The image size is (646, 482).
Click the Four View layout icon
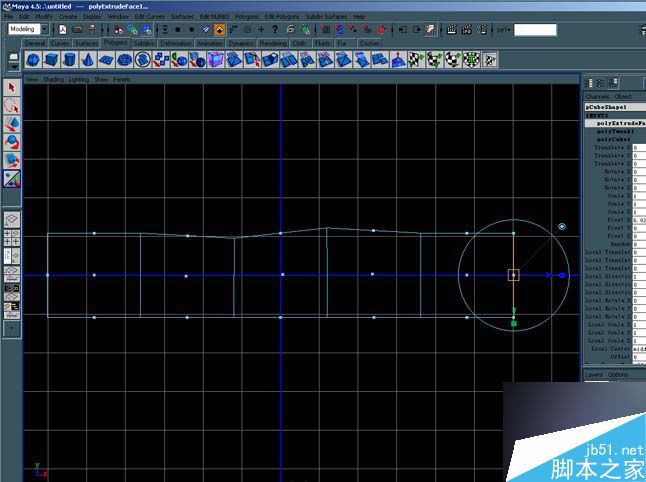(x=12, y=238)
